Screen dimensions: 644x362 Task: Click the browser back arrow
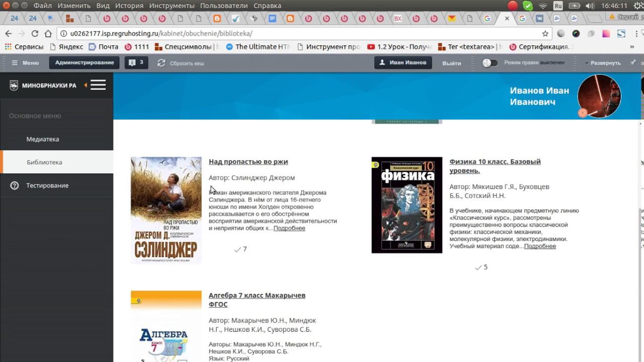(x=8, y=34)
